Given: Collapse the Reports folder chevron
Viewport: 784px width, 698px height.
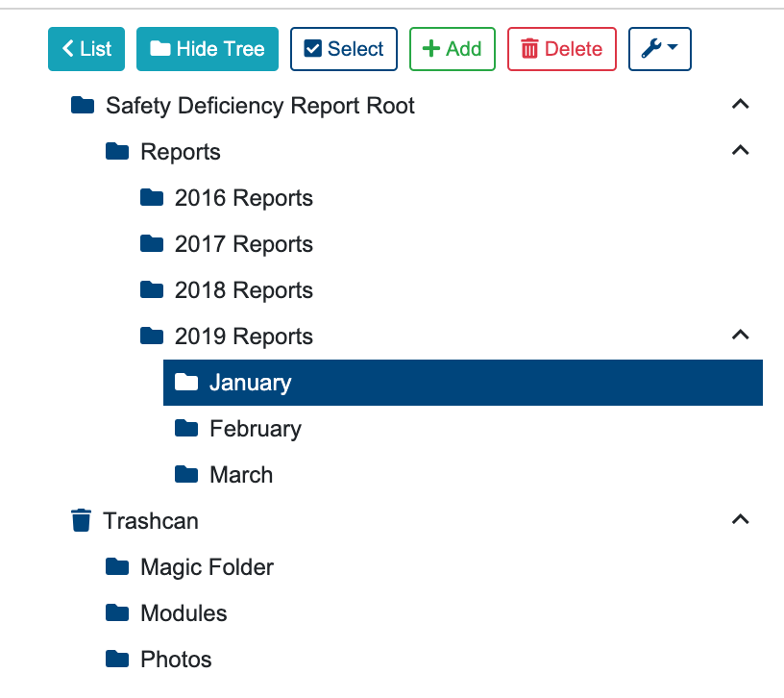Looking at the screenshot, I should [x=741, y=151].
